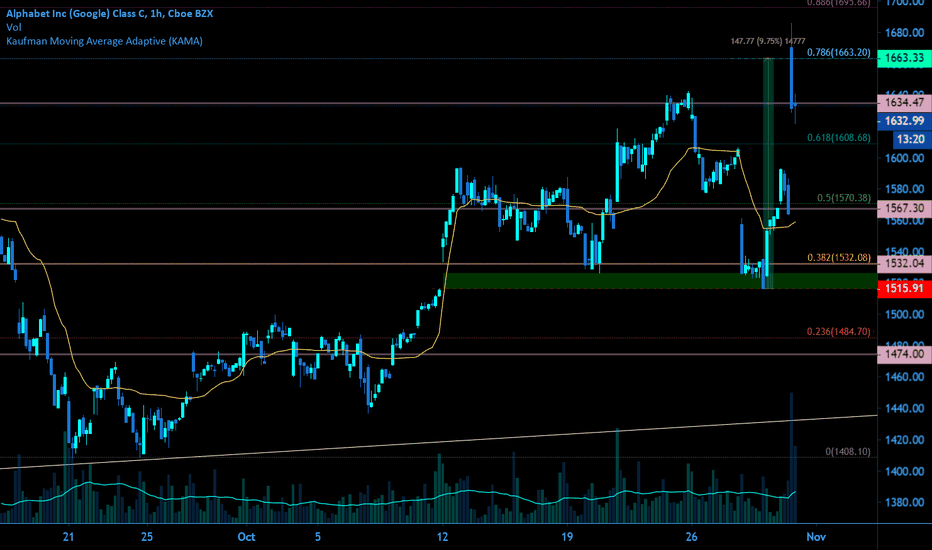932x550 pixels.
Task: Select the 0.5(1570.38) Fibonacci level label
Action: point(844,198)
